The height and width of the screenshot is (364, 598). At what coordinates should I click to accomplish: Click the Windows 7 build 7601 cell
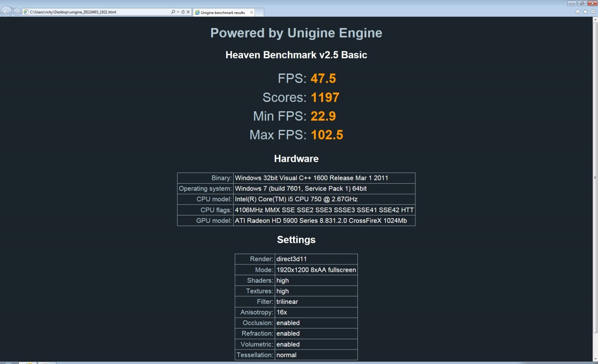point(324,189)
